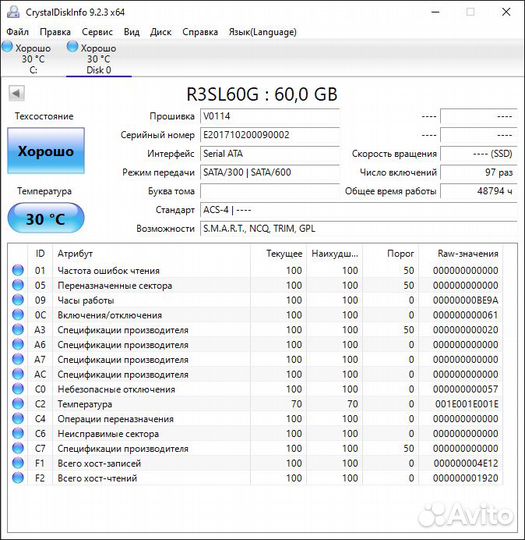Click the previous disk arrow button
The height and width of the screenshot is (540, 525).
[16, 93]
